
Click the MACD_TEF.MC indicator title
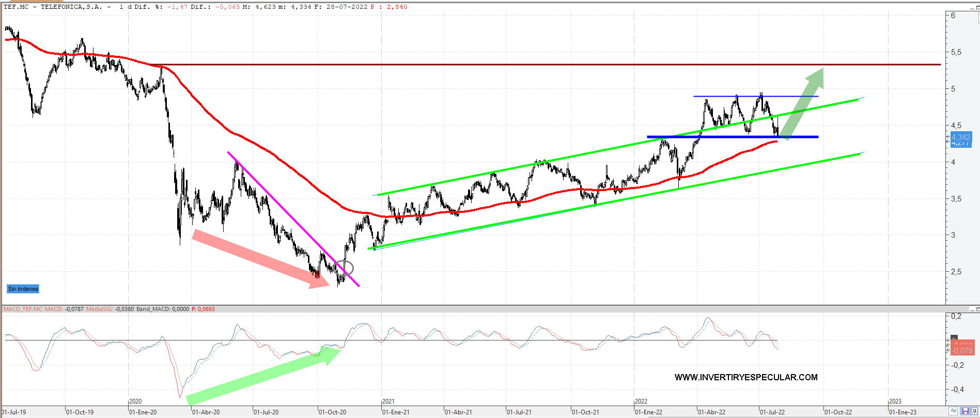tap(23, 309)
